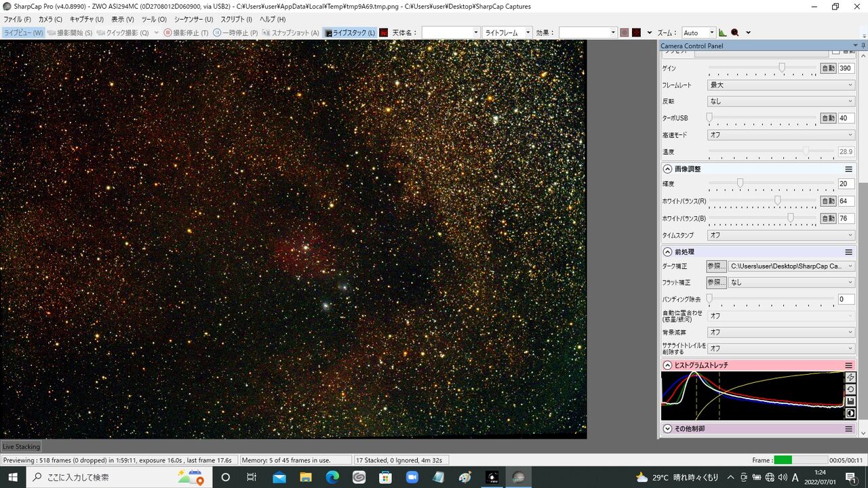868x488 pixels.
Task: Click the magnifier focus tool icon
Action: tap(734, 33)
